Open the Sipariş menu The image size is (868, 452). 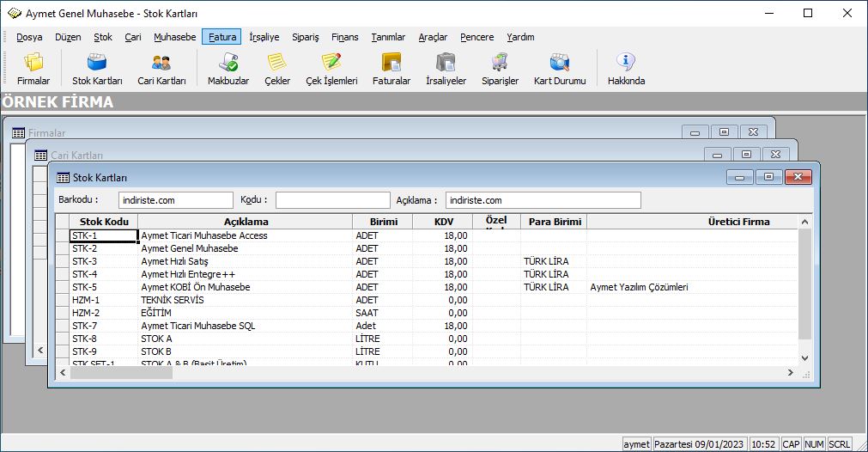pos(305,37)
